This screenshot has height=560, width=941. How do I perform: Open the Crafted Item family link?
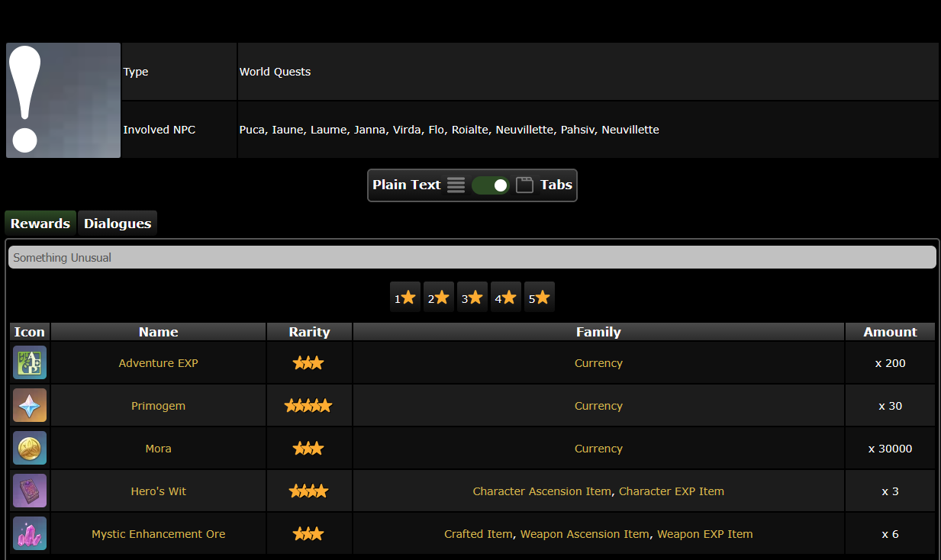click(x=479, y=534)
